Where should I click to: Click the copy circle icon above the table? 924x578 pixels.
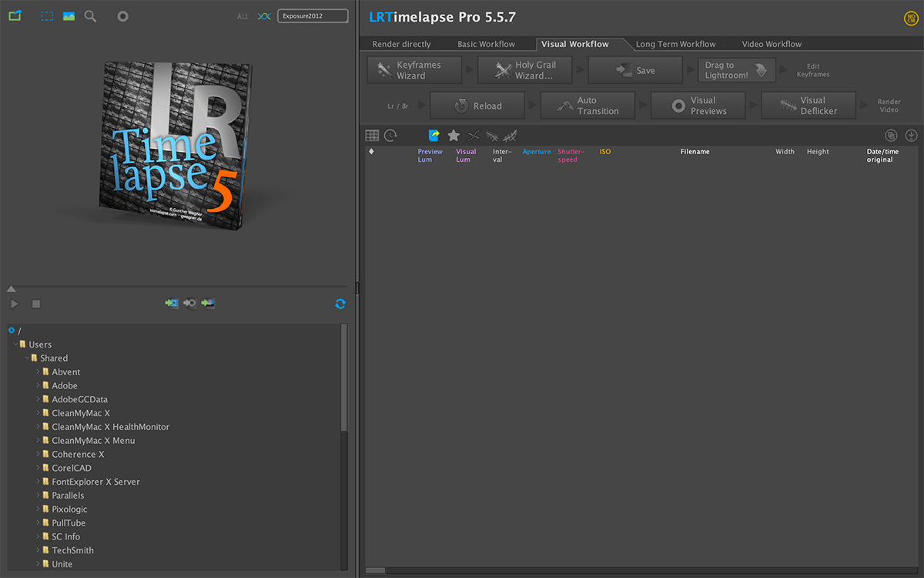(x=891, y=136)
